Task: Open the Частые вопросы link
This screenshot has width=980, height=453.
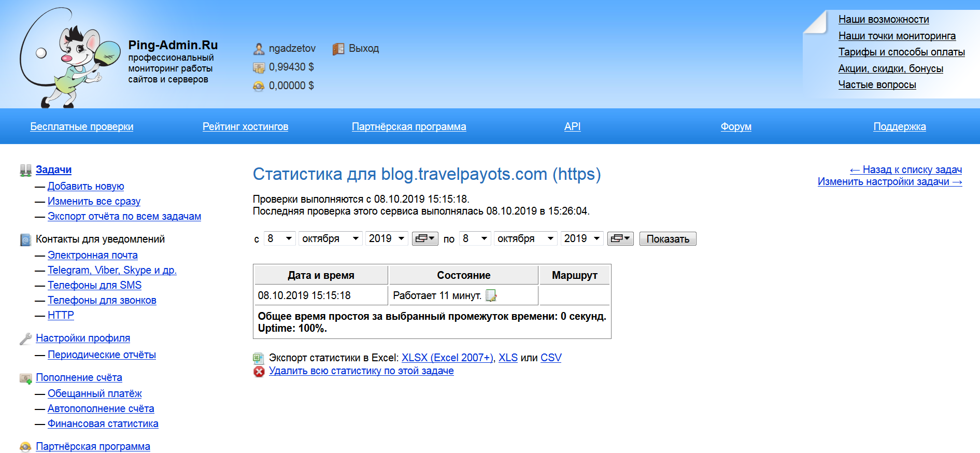Action: (x=877, y=84)
